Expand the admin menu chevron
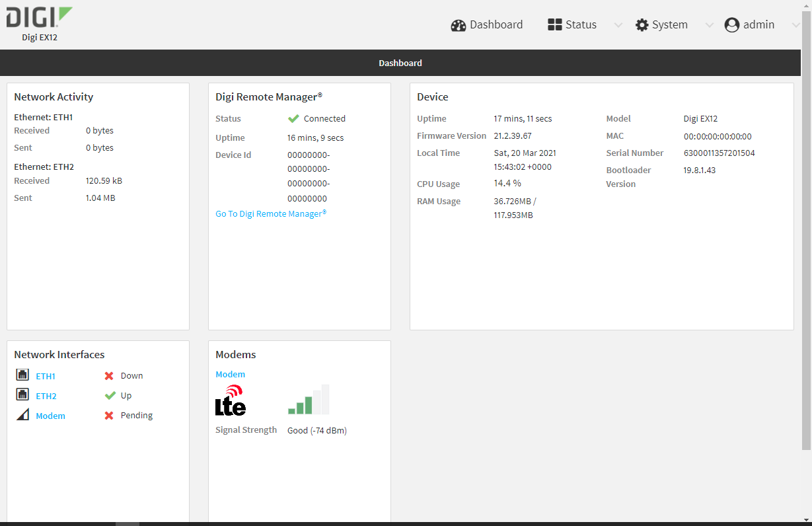The image size is (812, 526). 796,25
